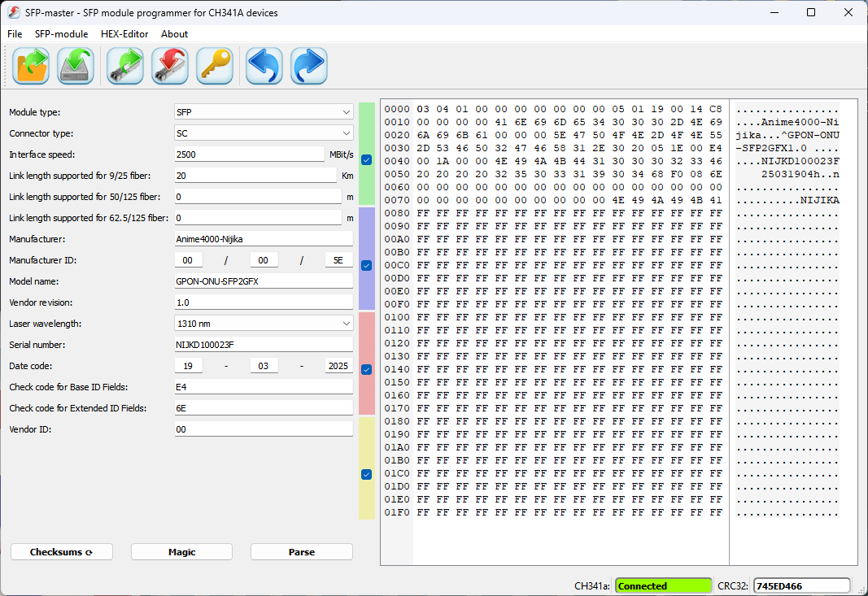
Task: Open the About menu
Action: [174, 34]
